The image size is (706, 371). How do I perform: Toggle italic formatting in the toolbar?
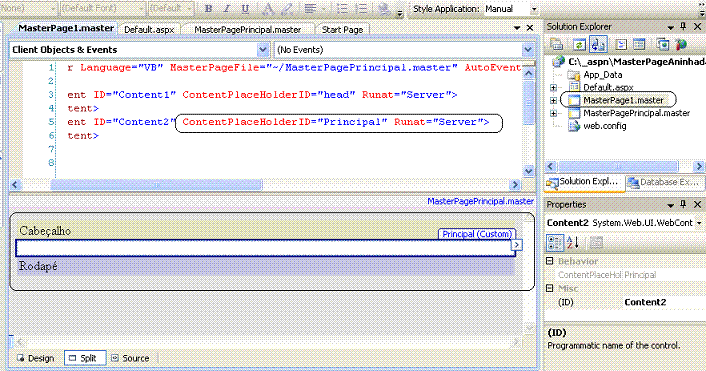click(x=226, y=9)
